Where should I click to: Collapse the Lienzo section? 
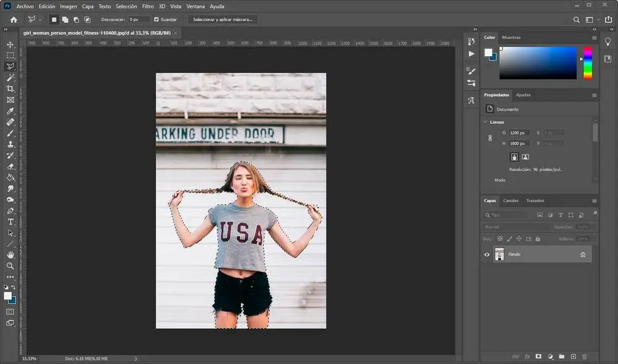click(486, 122)
